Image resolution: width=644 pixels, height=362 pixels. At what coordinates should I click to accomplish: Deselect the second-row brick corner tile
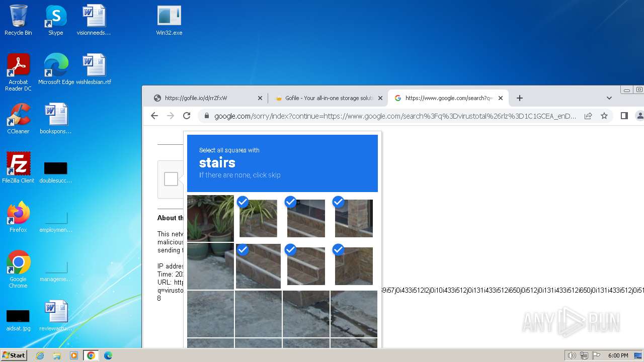point(354,266)
